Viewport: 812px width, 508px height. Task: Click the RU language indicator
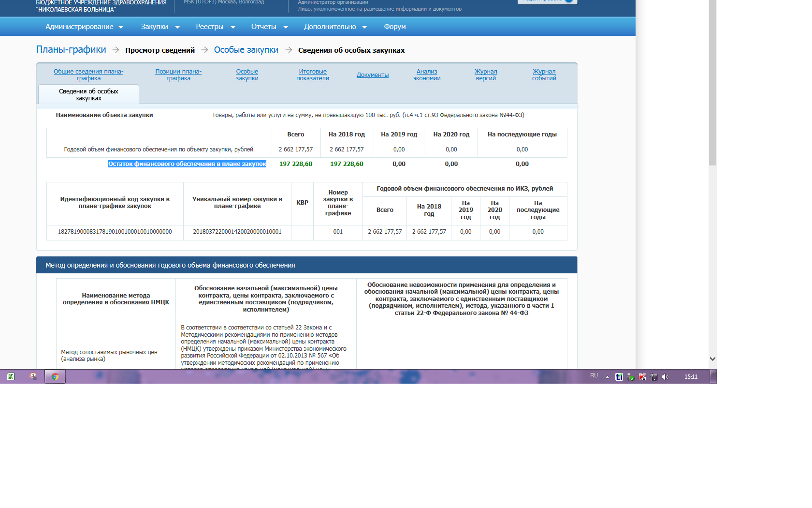tap(594, 376)
